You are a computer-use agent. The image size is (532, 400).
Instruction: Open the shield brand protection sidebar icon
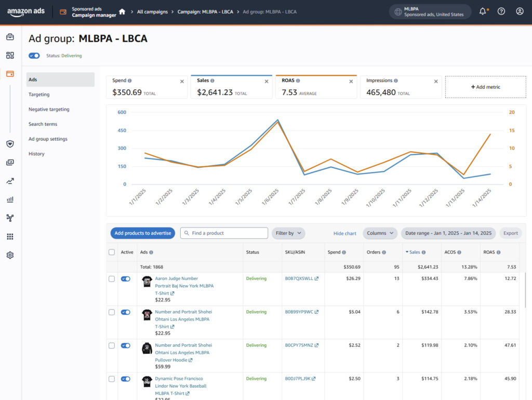10,144
